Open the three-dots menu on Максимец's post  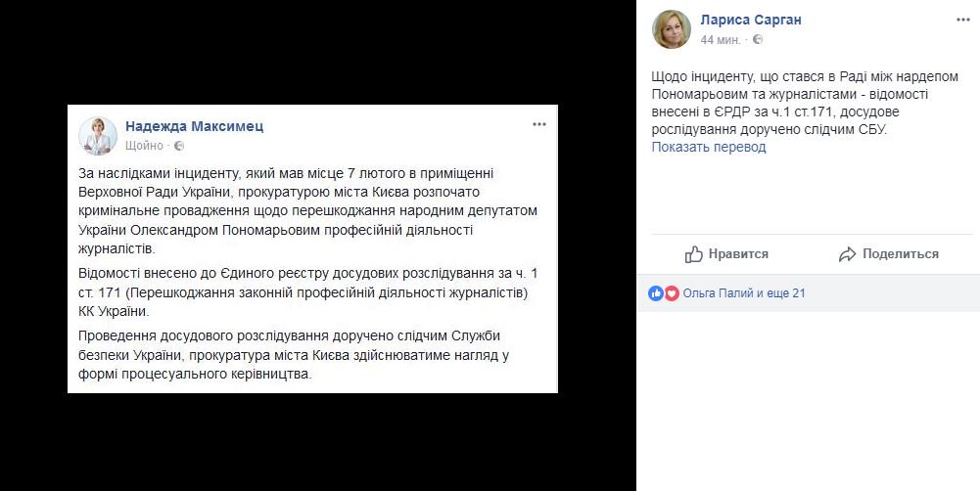click(538, 124)
